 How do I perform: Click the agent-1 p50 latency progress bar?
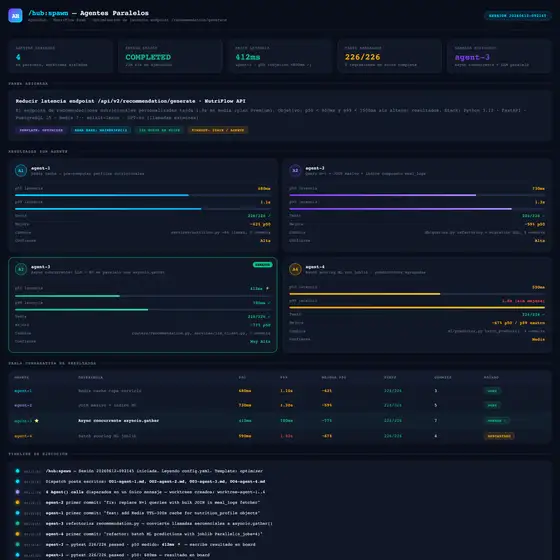point(142,195)
